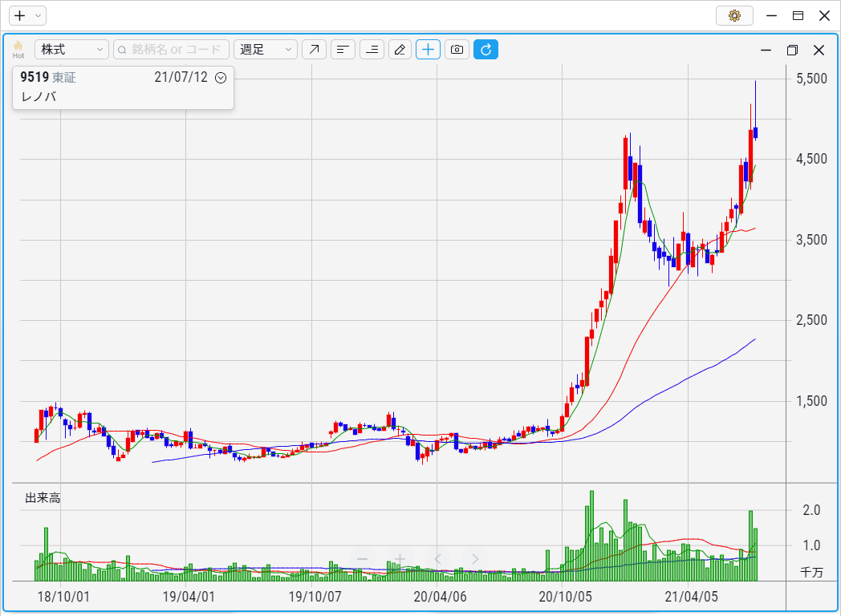Click the レノバ company name
Image resolution: width=841 pixels, height=616 pixels.
click(x=39, y=97)
